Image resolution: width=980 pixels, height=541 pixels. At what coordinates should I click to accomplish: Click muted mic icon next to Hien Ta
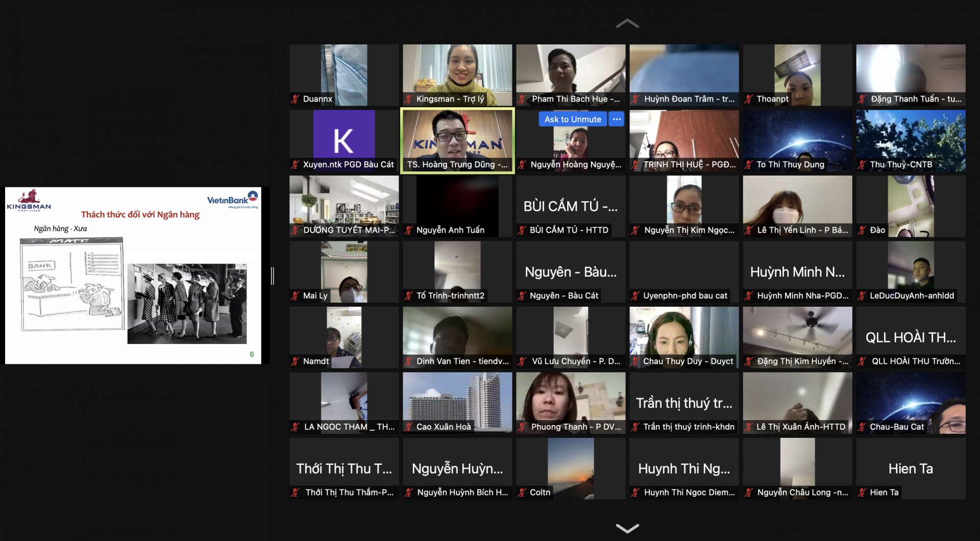(862, 493)
